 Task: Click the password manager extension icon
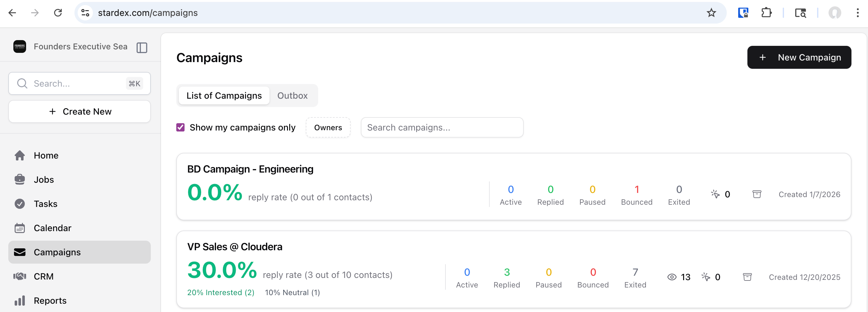pyautogui.click(x=743, y=13)
